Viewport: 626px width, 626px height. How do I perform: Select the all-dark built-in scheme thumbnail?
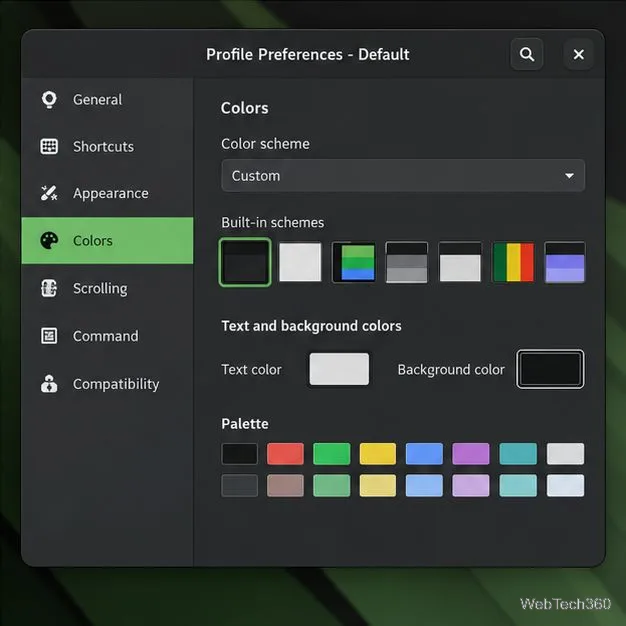(x=245, y=262)
